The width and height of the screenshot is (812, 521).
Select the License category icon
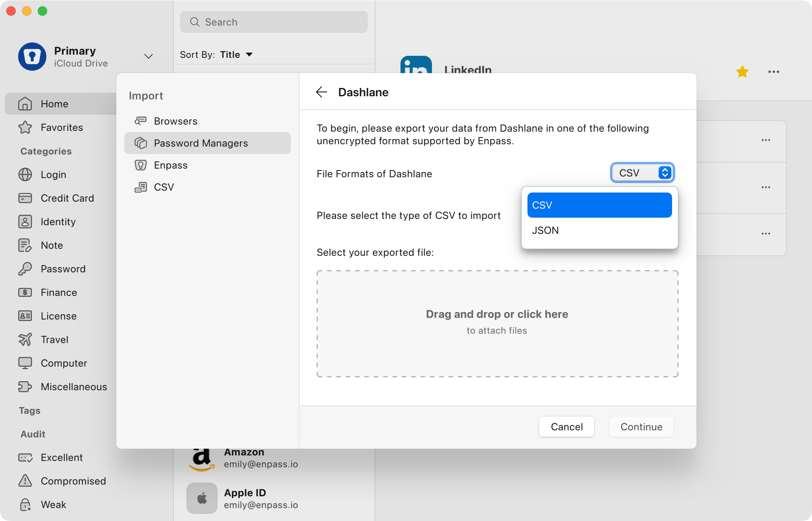(25, 316)
